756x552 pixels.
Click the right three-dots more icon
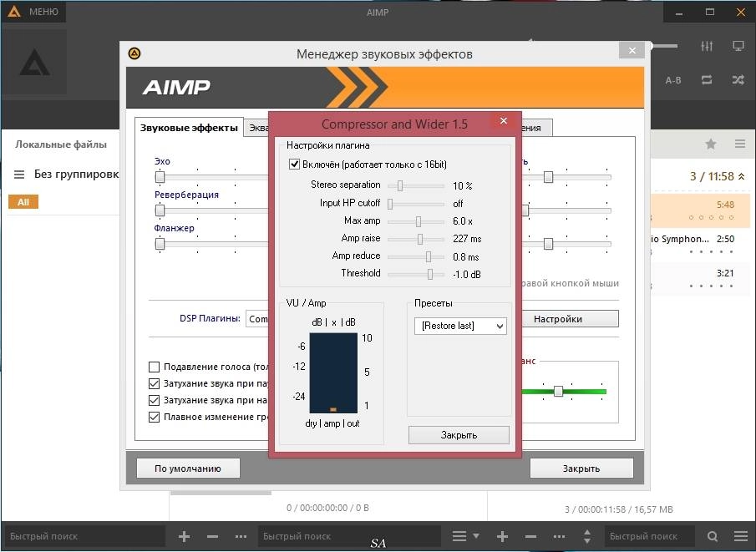point(559,536)
